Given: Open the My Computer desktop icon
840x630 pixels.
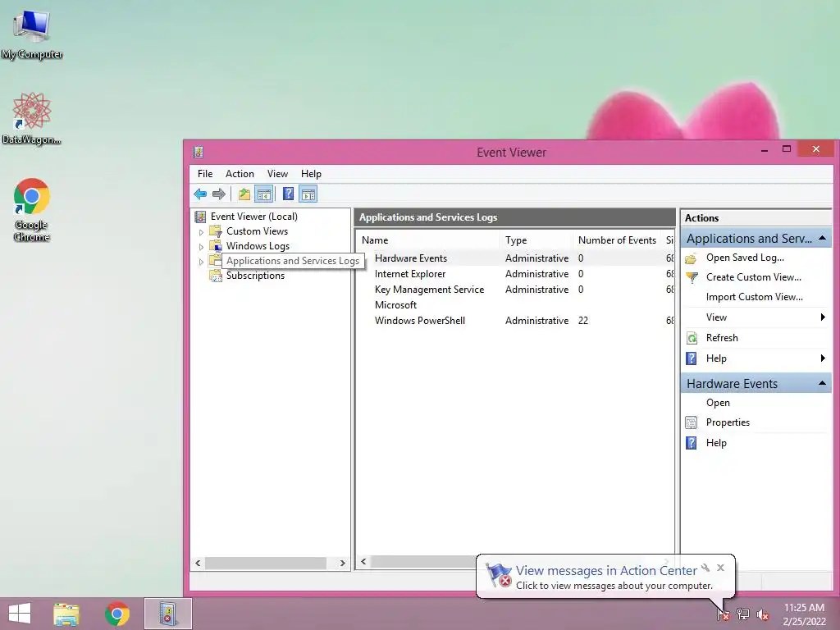Looking at the screenshot, I should tap(32, 34).
